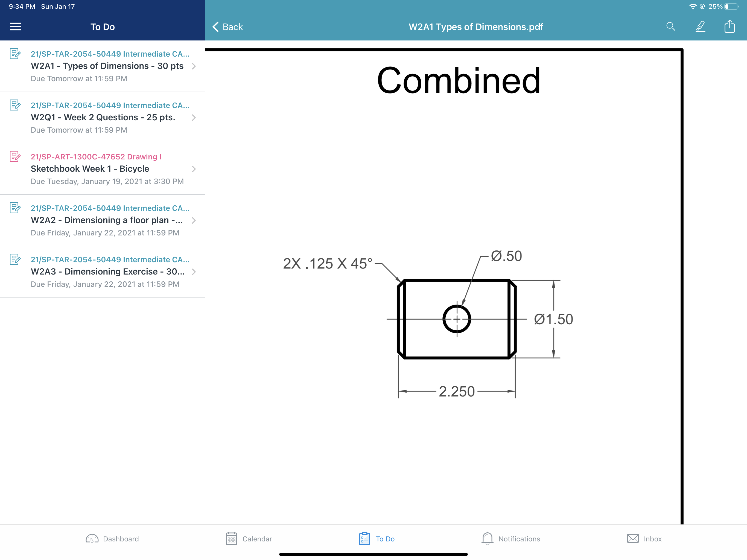747x560 pixels.
Task: Open the Notifications bell icon
Action: point(487,539)
